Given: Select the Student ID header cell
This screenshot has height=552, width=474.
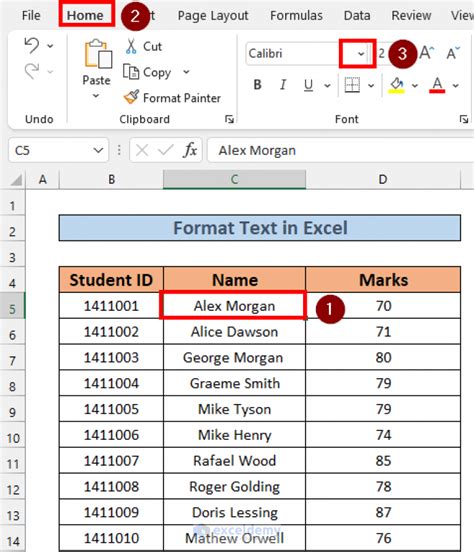Looking at the screenshot, I should click(111, 280).
